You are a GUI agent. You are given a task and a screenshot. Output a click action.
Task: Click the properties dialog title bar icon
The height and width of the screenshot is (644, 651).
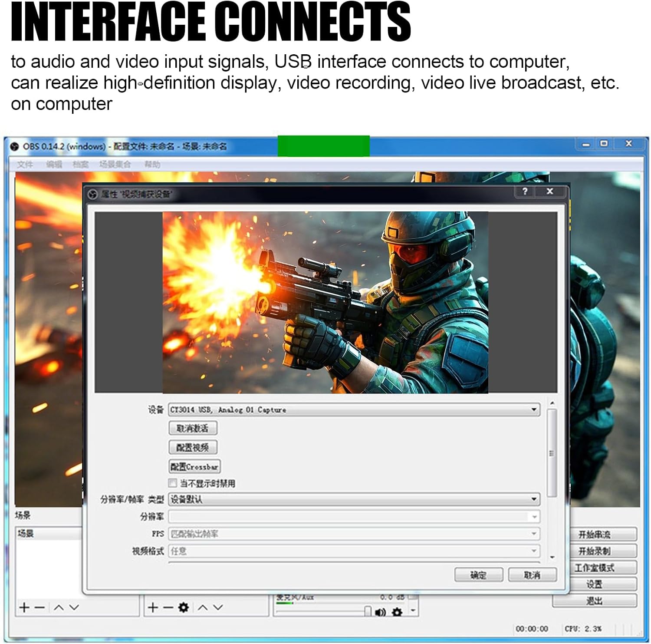[x=92, y=194]
